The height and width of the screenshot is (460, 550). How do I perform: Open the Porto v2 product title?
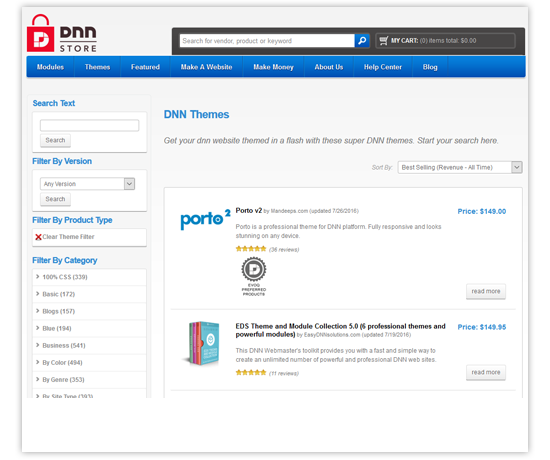tap(249, 211)
